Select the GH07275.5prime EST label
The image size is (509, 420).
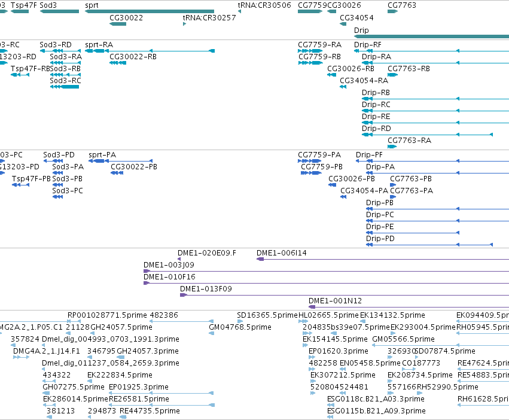pos(74,387)
